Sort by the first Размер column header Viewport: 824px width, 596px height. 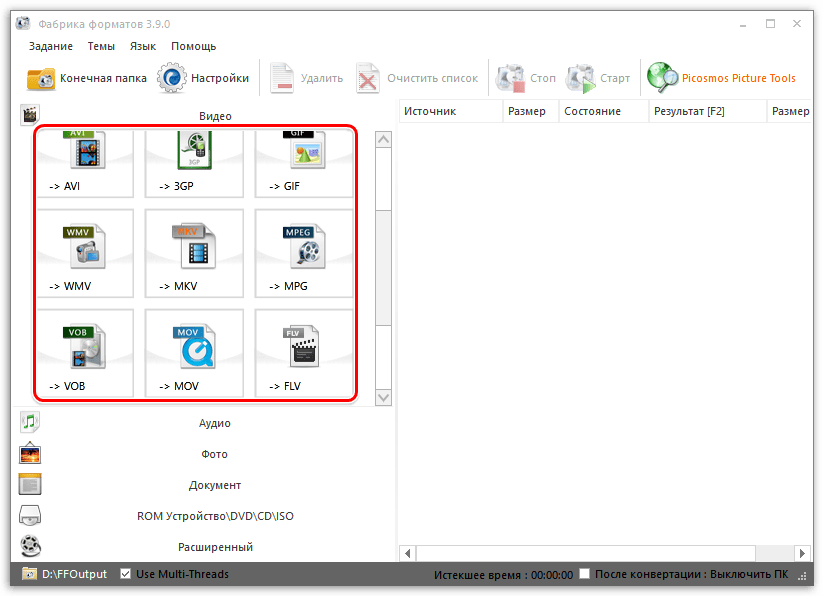point(531,111)
